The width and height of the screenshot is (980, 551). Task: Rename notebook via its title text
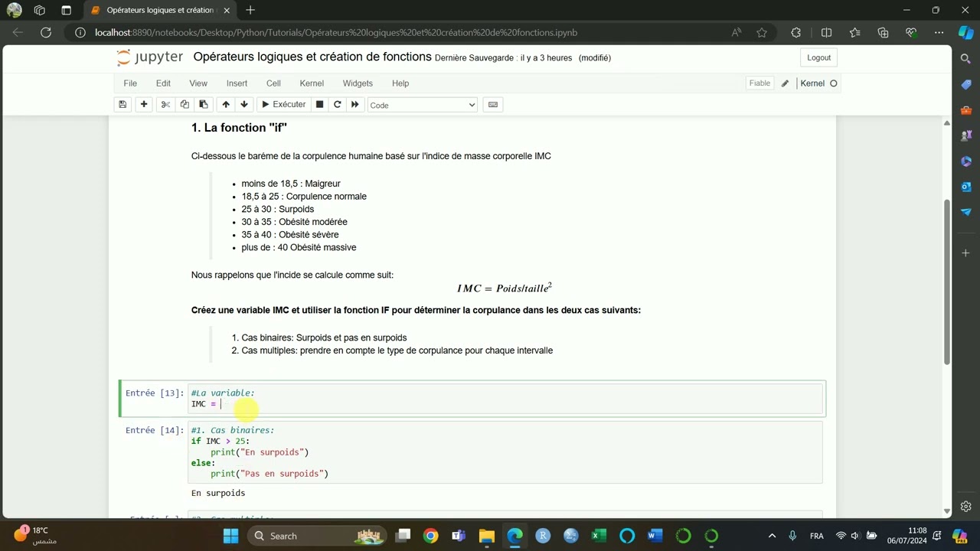click(x=312, y=57)
